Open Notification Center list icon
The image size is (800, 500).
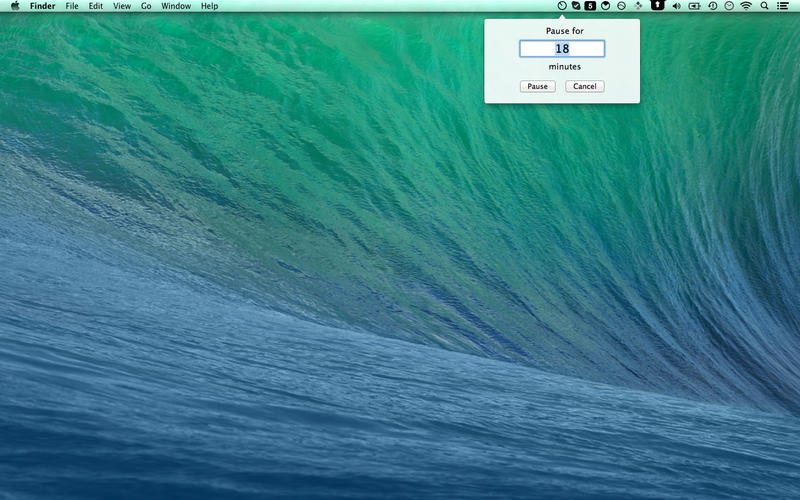tap(783, 6)
